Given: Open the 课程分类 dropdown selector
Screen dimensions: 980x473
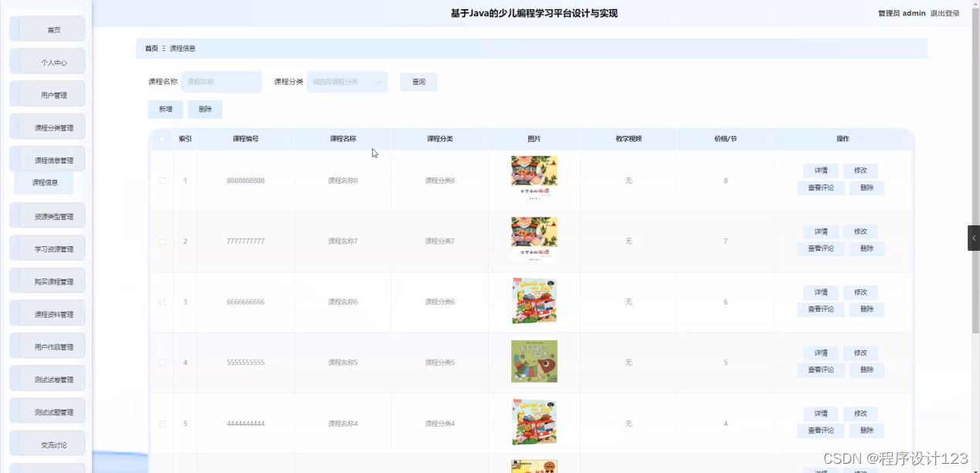Looking at the screenshot, I should click(348, 82).
